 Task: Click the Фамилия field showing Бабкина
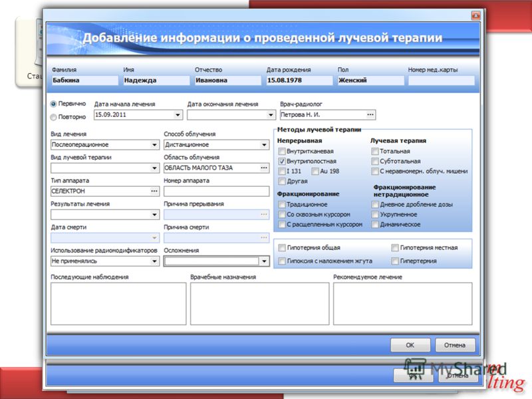(x=85, y=80)
